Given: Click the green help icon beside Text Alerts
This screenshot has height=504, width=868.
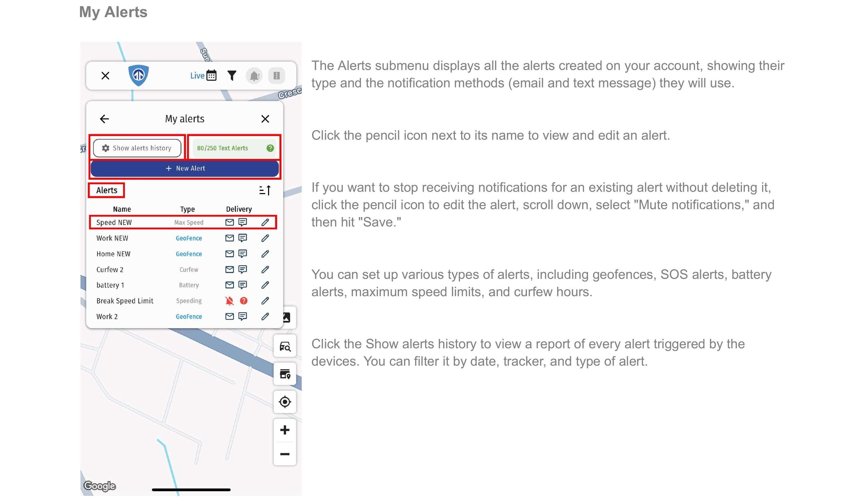Looking at the screenshot, I should point(270,148).
